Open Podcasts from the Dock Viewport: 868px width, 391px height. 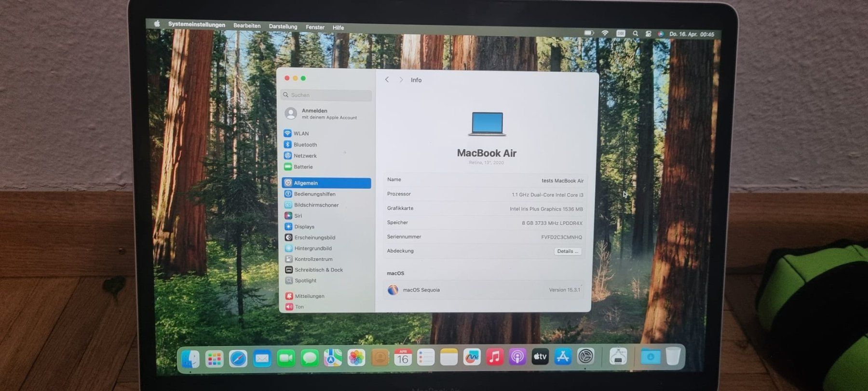point(517,357)
